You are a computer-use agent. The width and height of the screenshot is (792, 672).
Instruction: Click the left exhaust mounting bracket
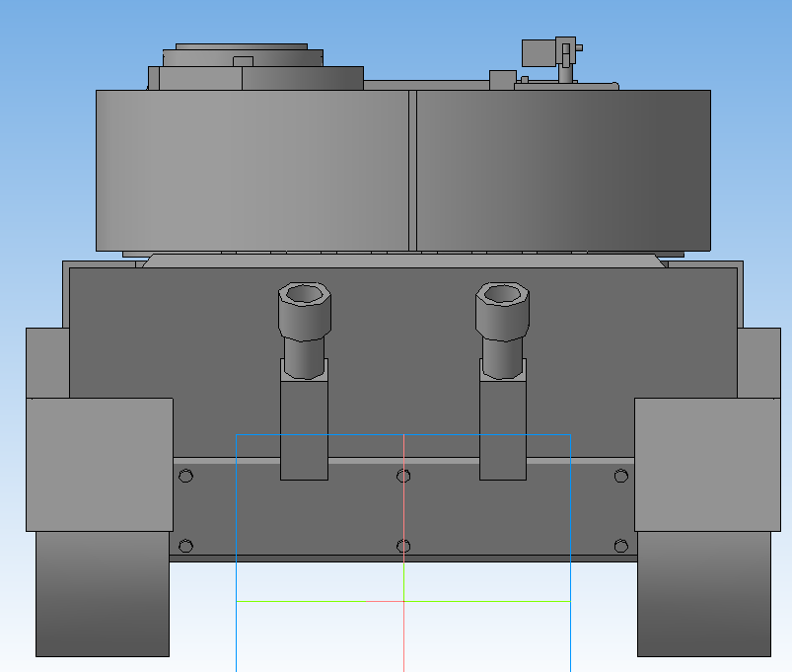click(x=304, y=429)
